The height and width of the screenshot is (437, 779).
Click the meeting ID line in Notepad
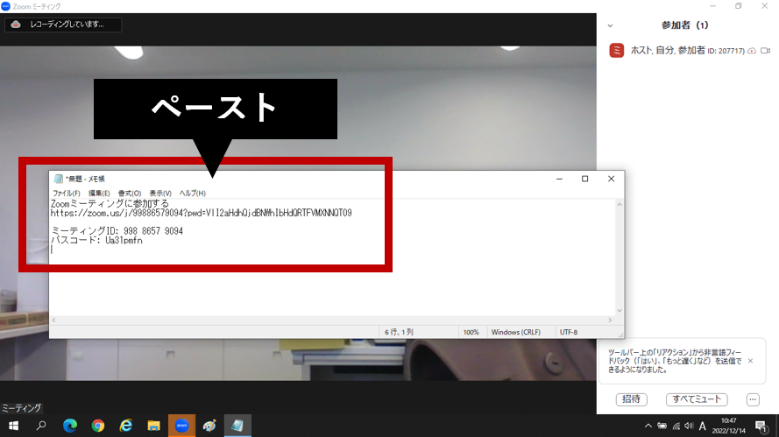click(117, 231)
